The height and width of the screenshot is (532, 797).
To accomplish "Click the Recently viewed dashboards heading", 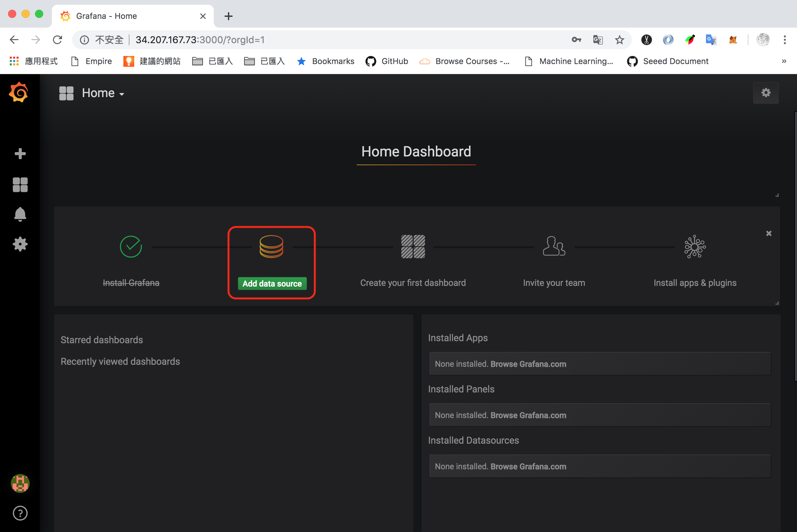I will pyautogui.click(x=120, y=361).
